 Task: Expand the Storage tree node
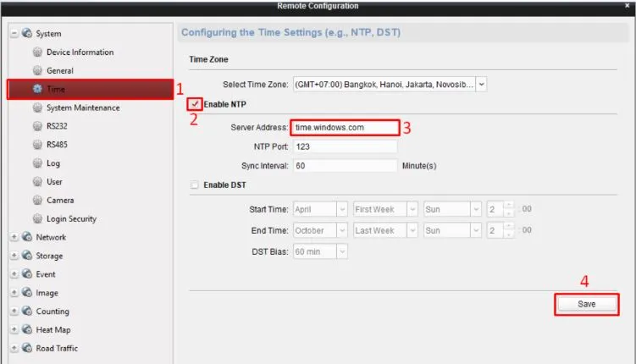[x=14, y=256]
